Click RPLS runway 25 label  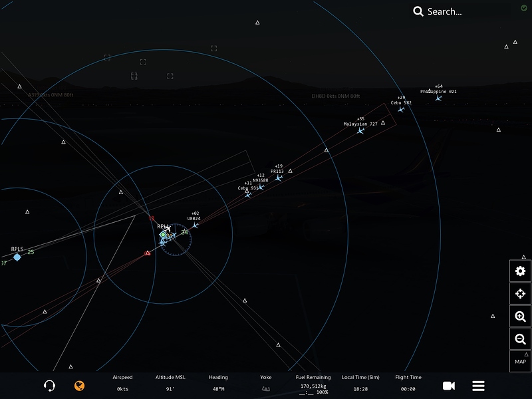[x=31, y=252]
